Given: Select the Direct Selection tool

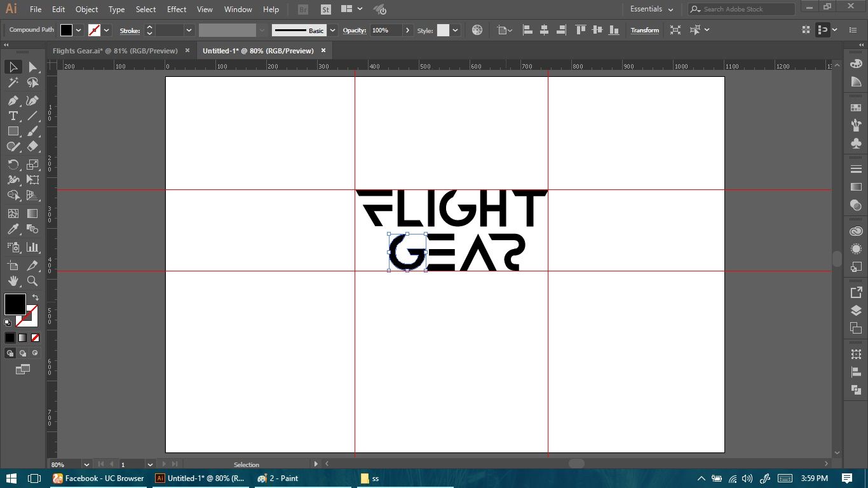Looking at the screenshot, I should point(32,67).
